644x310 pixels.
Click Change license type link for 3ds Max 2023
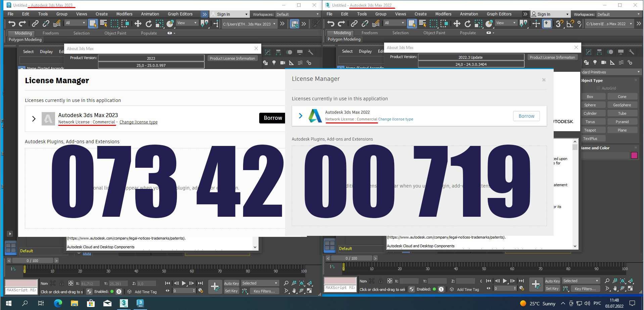click(x=138, y=122)
